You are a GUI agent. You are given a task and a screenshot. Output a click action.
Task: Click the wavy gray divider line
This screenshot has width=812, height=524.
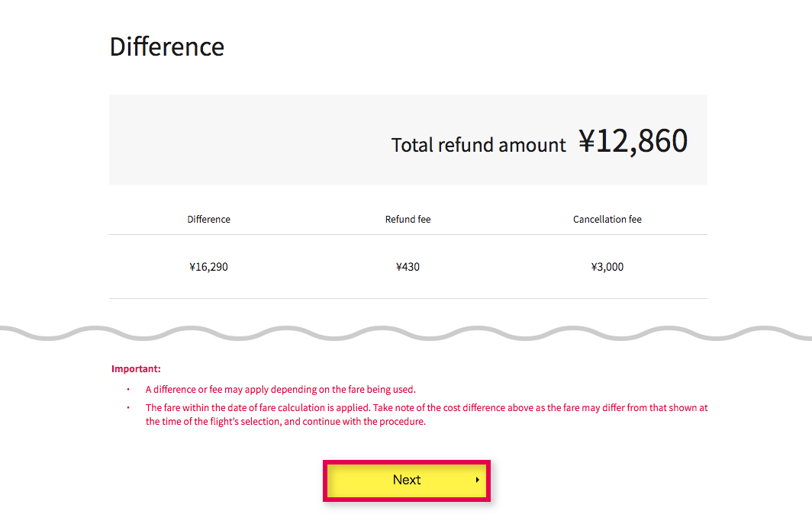pyautogui.click(x=406, y=333)
